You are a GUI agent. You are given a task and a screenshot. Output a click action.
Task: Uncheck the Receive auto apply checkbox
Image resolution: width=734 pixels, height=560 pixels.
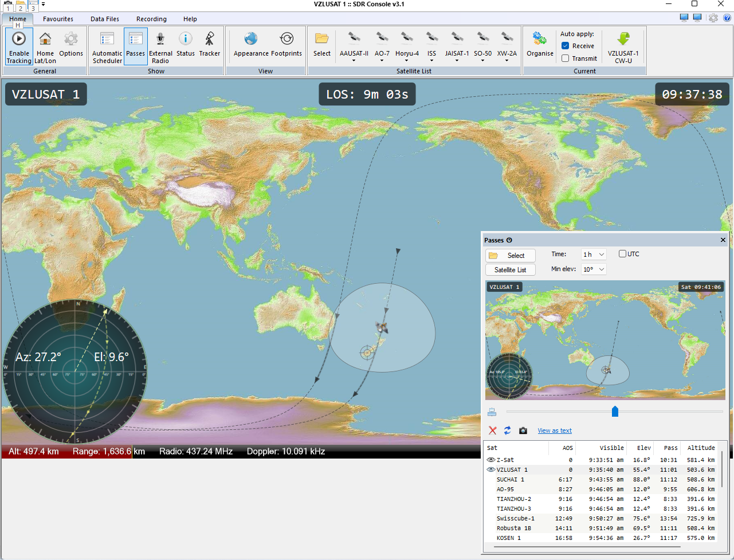coord(566,46)
